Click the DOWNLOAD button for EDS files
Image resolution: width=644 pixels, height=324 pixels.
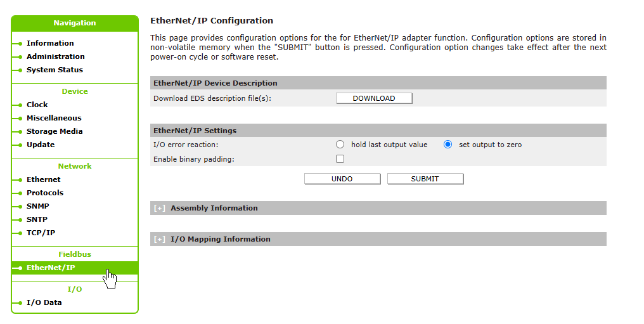pyautogui.click(x=374, y=98)
